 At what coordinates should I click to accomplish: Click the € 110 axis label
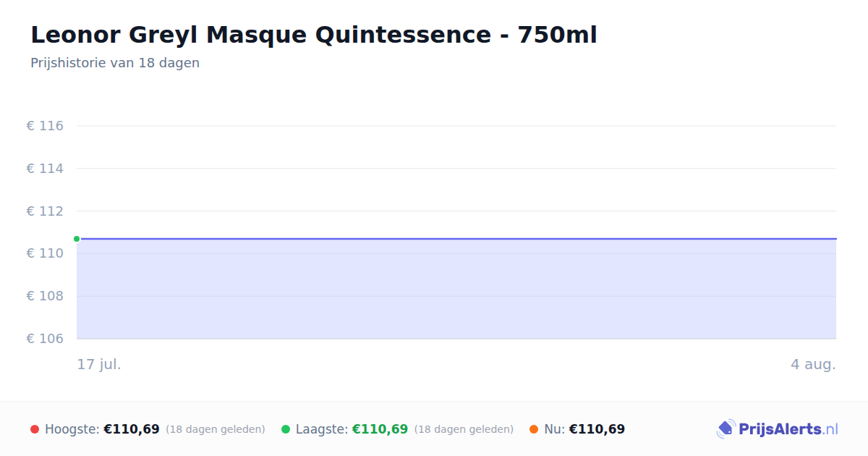pos(45,253)
